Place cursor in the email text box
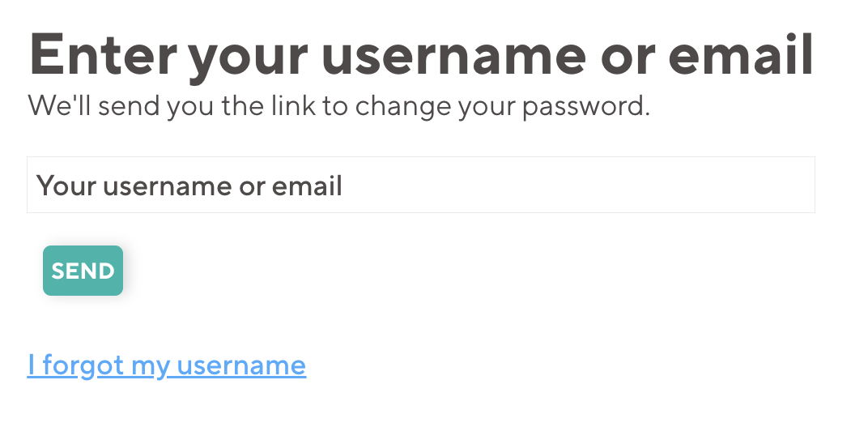Screen dimensions: 868x444 (420, 186)
